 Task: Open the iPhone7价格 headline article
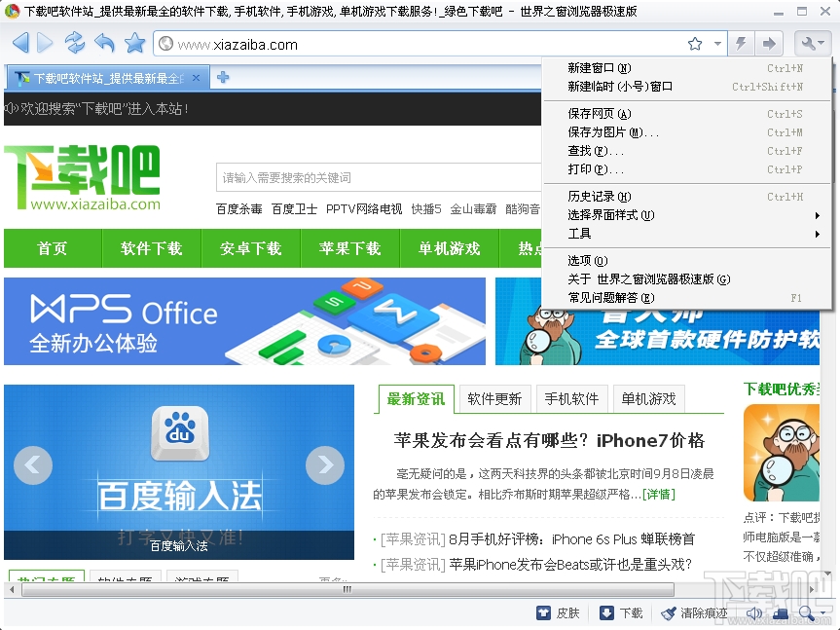pos(549,440)
